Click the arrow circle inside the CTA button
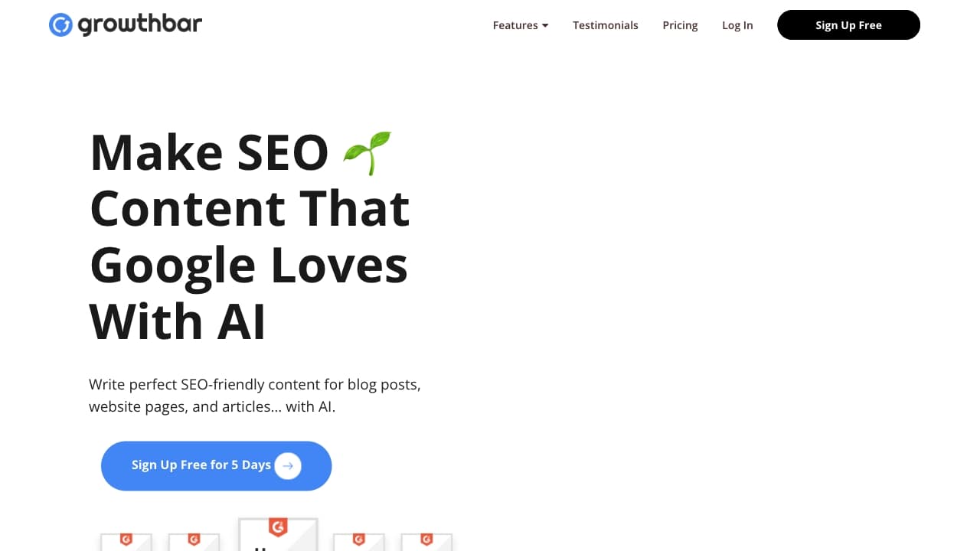This screenshot has height=551, width=980. (x=287, y=465)
